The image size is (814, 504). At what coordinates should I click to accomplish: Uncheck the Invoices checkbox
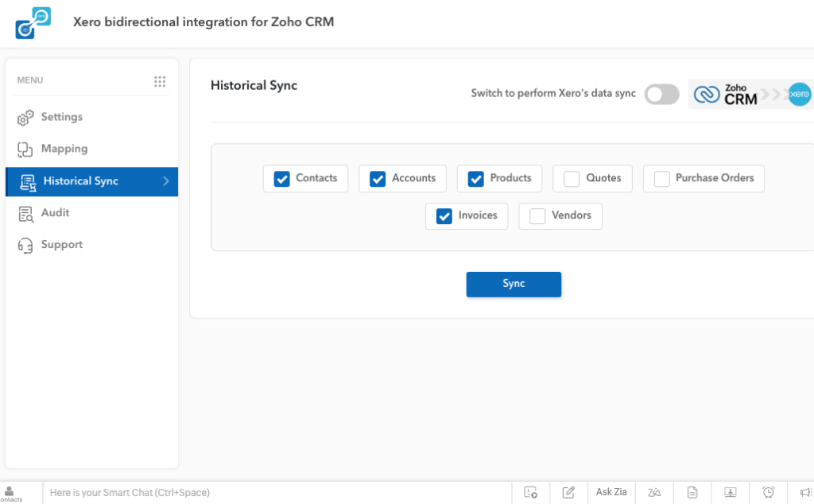pos(444,216)
